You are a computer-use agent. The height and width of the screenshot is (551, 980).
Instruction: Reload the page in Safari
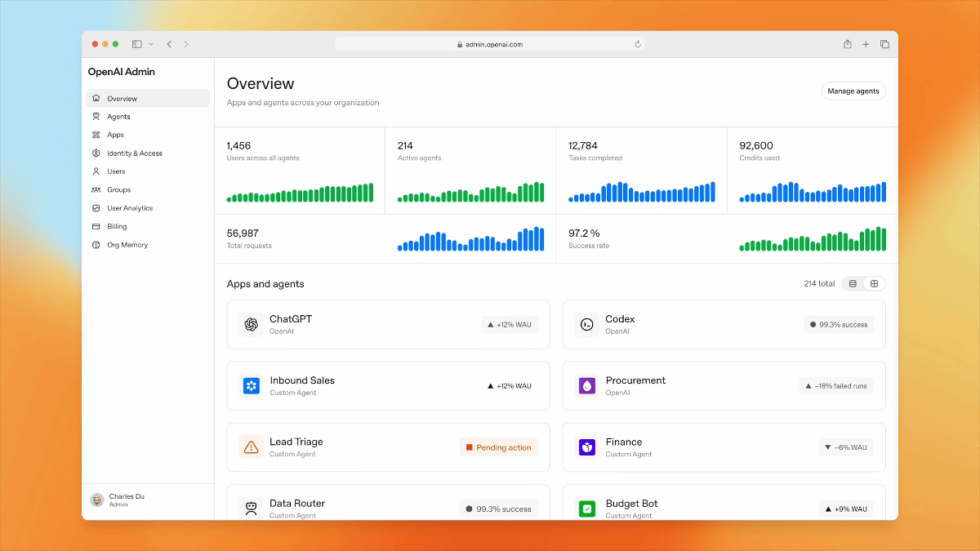pyautogui.click(x=638, y=44)
